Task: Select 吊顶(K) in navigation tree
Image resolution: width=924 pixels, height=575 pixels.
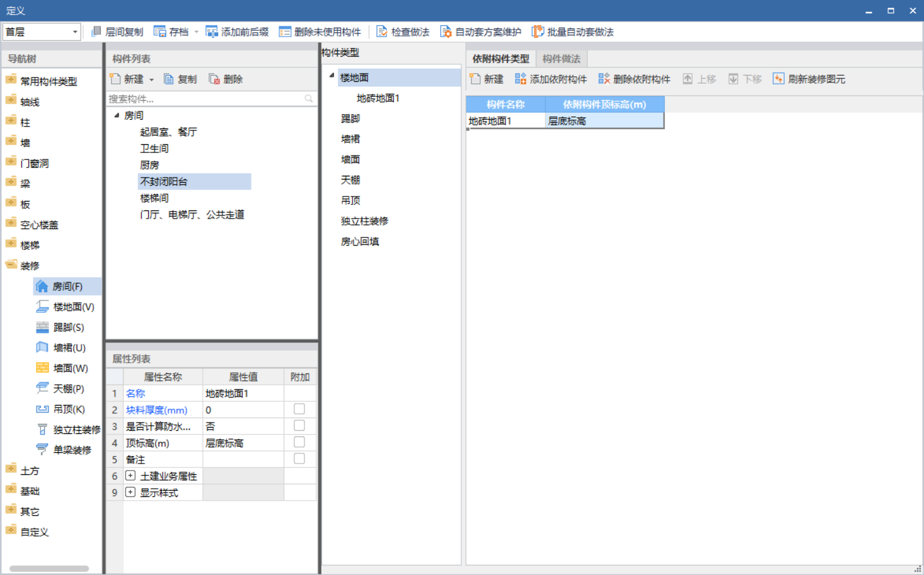Action: click(61, 409)
